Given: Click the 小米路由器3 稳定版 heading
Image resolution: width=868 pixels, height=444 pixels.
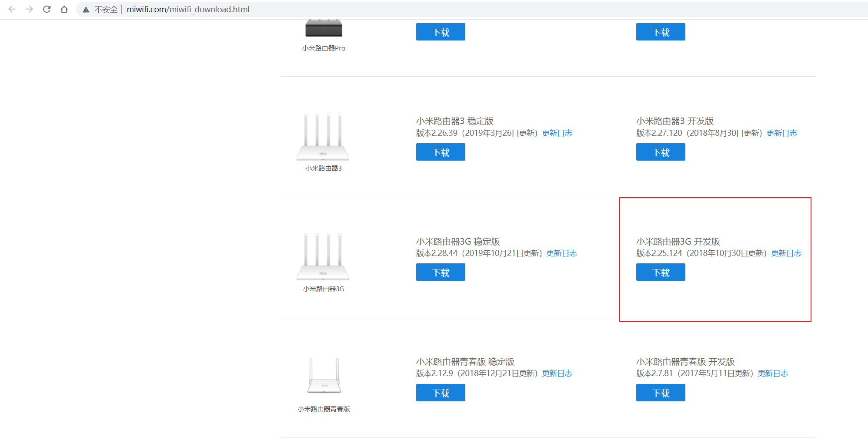Looking at the screenshot, I should [x=455, y=121].
